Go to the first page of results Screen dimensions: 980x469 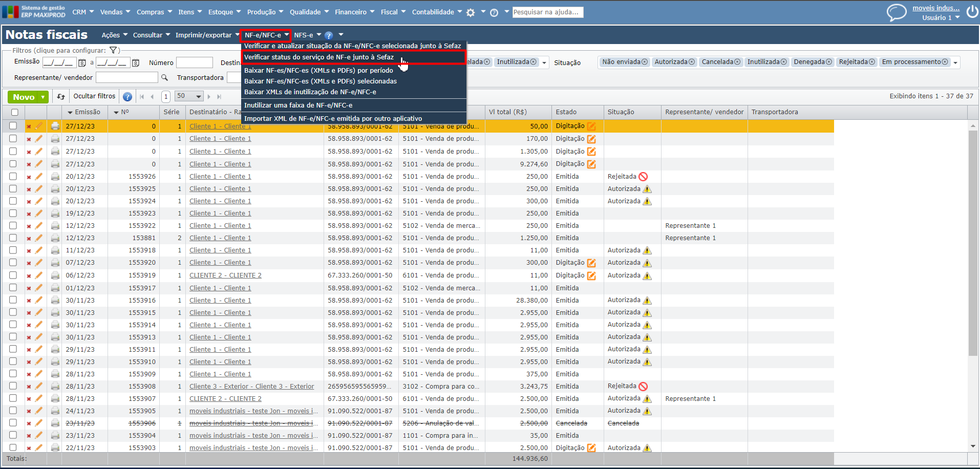[x=142, y=96]
